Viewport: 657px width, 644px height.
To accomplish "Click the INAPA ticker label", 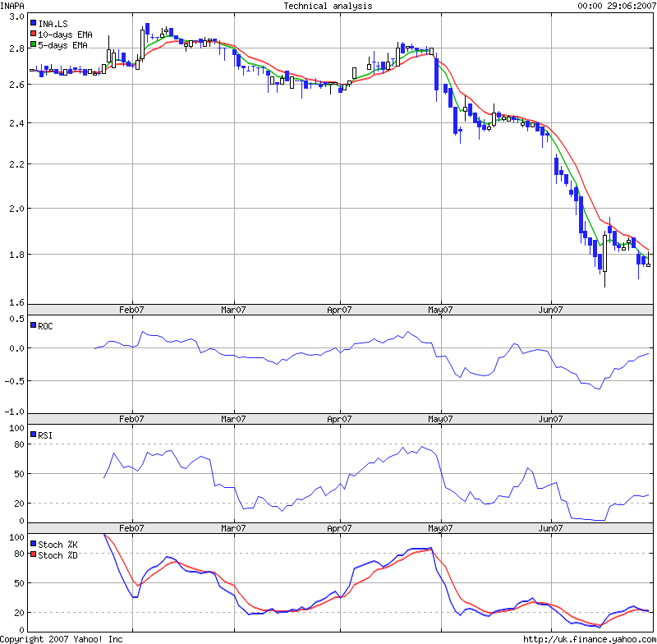I will (x=13, y=6).
